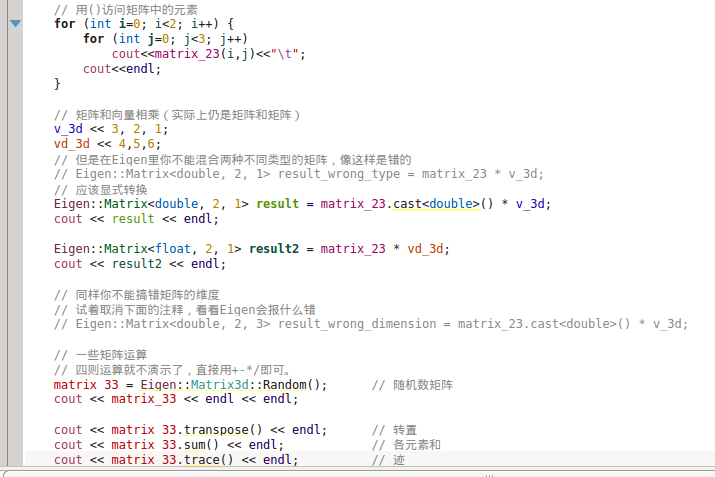Click the 'cout << matrix_33 << endl << endl;' line
This screenshot has height=477, width=715.
[176, 399]
